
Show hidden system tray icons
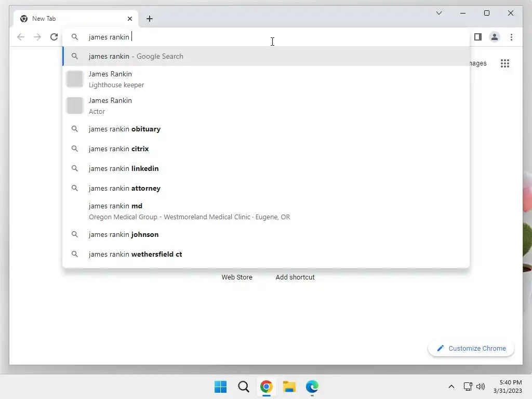(x=451, y=387)
